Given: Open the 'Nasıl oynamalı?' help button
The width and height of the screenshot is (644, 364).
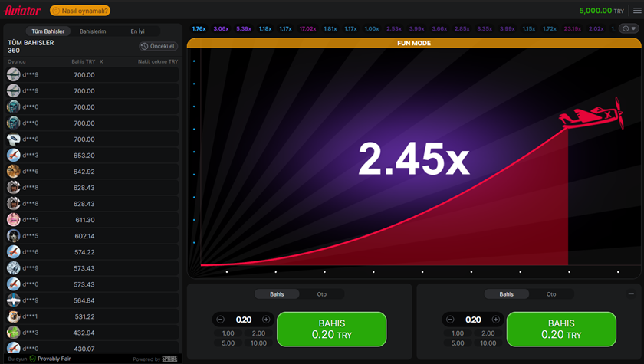Looking at the screenshot, I should (80, 11).
